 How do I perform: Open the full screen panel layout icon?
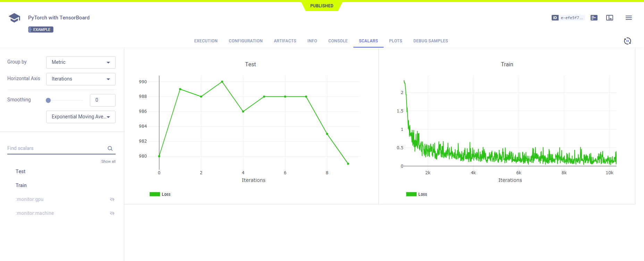click(610, 18)
